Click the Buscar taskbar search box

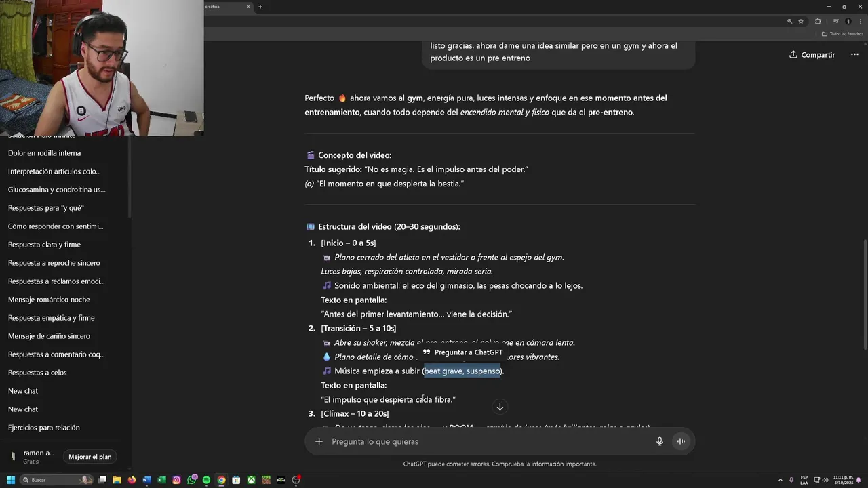[x=56, y=480]
